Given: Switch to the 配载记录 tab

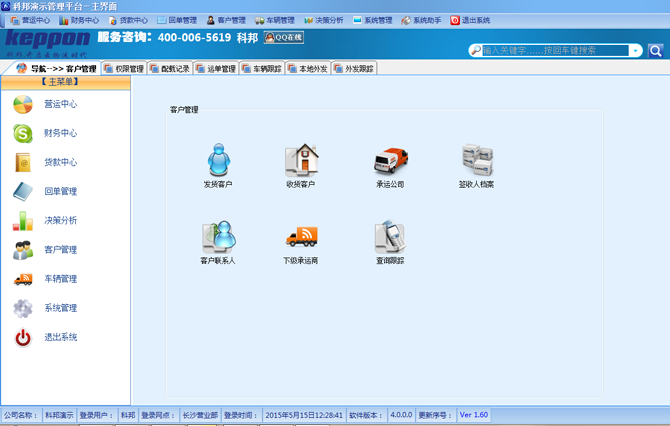Looking at the screenshot, I should 170,69.
